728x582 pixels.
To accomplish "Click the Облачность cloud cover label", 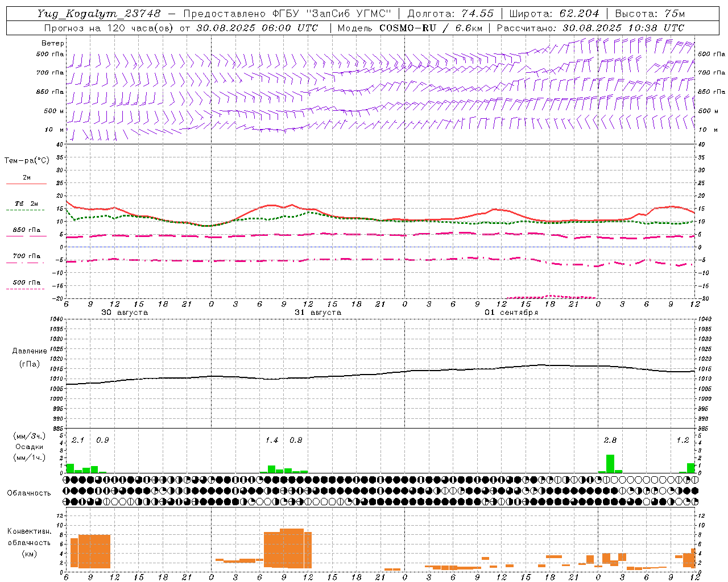I will [29, 493].
